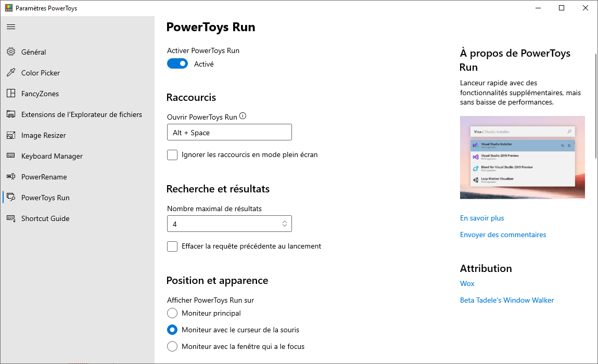
Task: Open Extensions de l'Explorateur de fichiers
Action: pos(78,114)
